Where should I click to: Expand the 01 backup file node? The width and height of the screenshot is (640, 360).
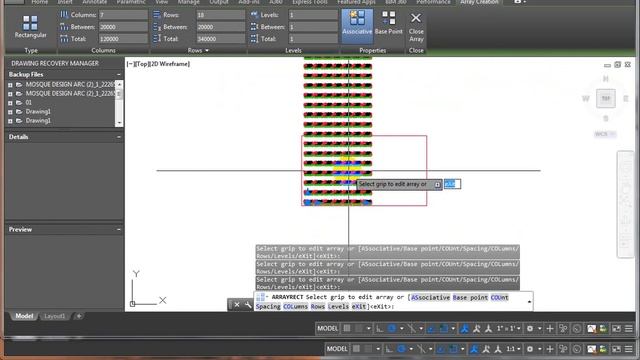pos(10,103)
